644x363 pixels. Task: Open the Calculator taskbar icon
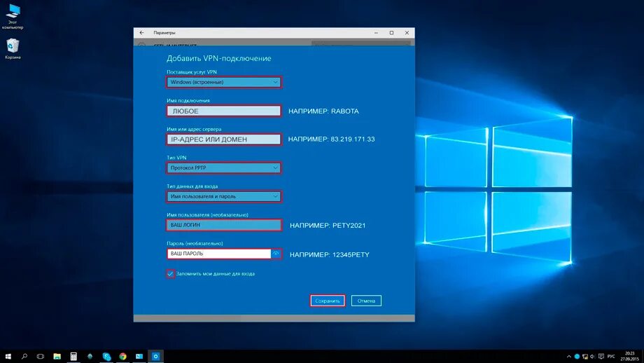(x=73, y=357)
